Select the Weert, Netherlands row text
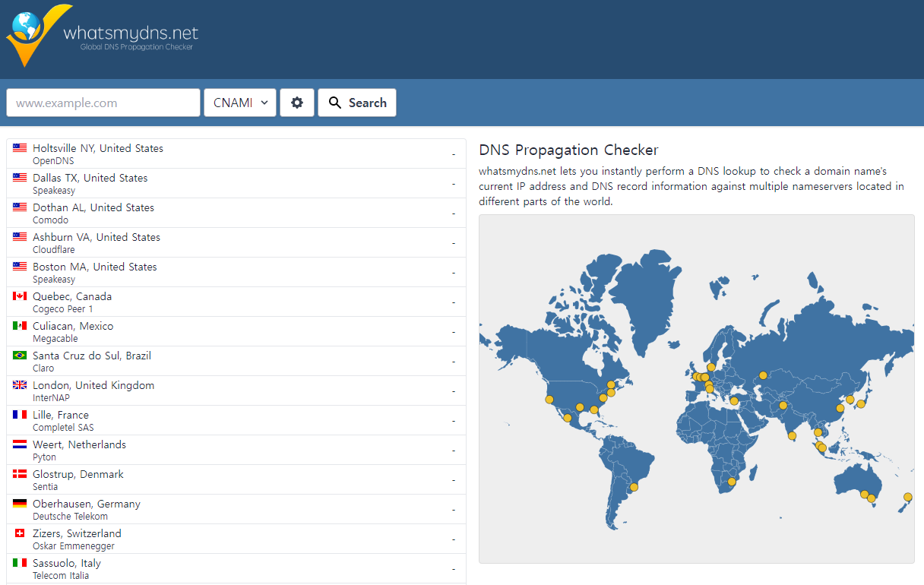 tap(80, 444)
